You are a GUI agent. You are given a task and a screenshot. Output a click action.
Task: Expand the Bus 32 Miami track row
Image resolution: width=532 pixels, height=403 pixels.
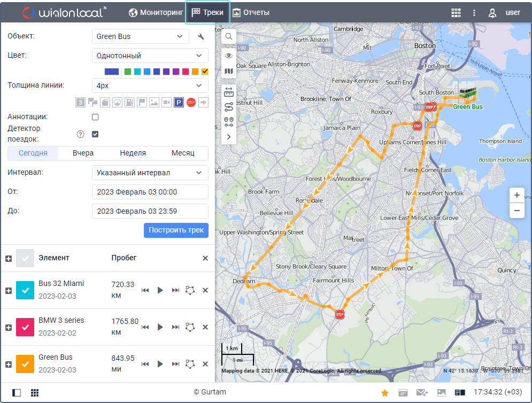point(8,290)
